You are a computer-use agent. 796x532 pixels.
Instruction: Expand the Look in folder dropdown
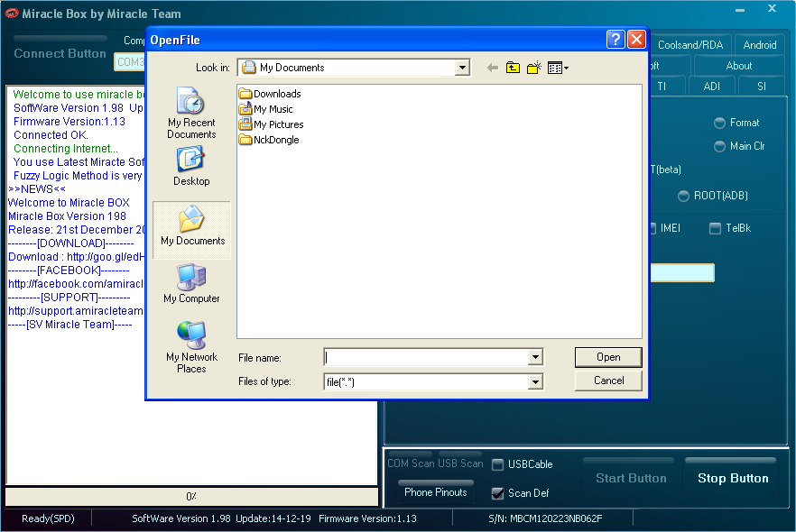(462, 68)
